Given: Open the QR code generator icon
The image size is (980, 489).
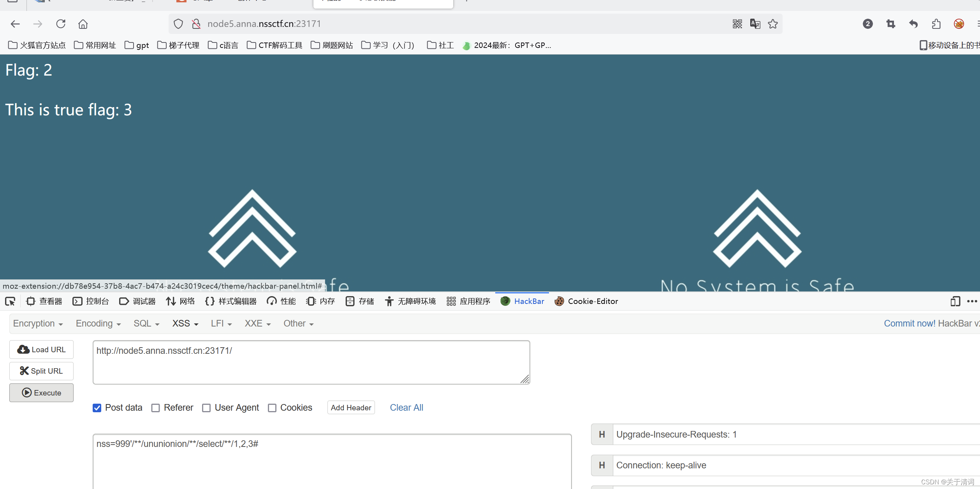Looking at the screenshot, I should pos(737,24).
